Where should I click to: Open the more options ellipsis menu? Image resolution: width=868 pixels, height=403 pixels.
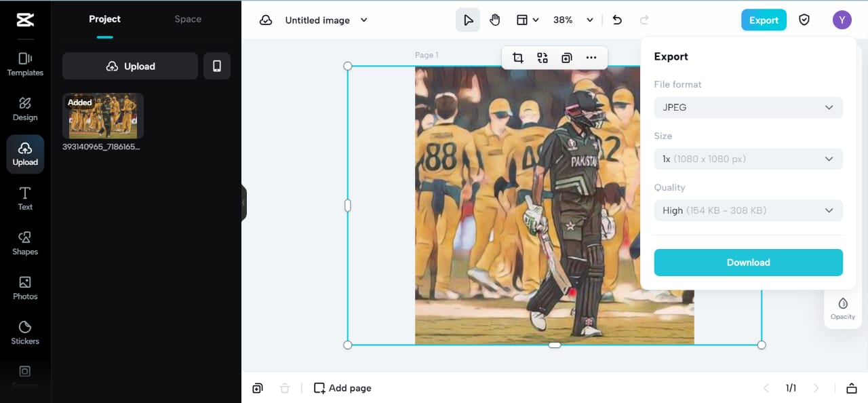[x=591, y=58]
